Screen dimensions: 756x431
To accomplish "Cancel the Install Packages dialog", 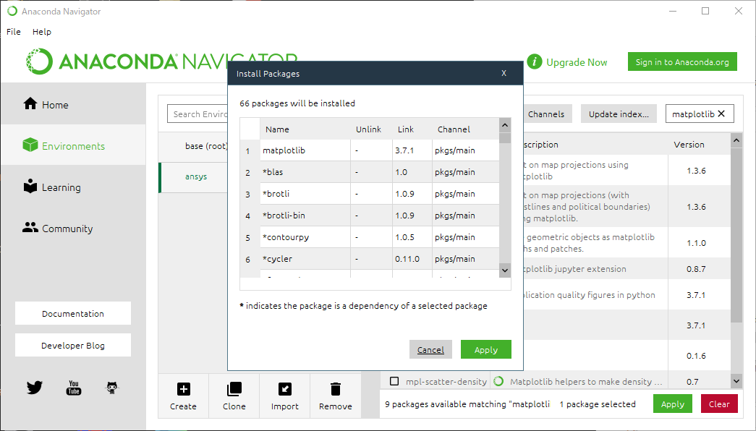I will tap(430, 350).
